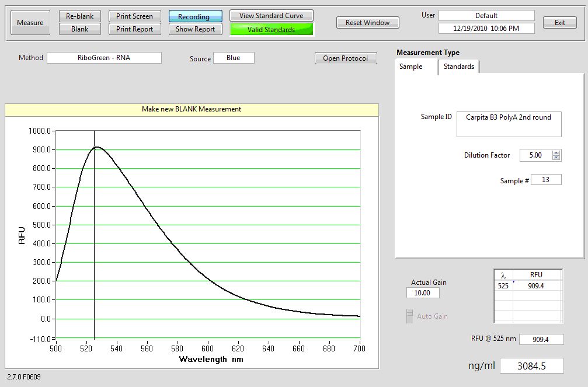Click the RFU @ 525 nm value field
This screenshot has height=387, width=588.
pyautogui.click(x=541, y=339)
